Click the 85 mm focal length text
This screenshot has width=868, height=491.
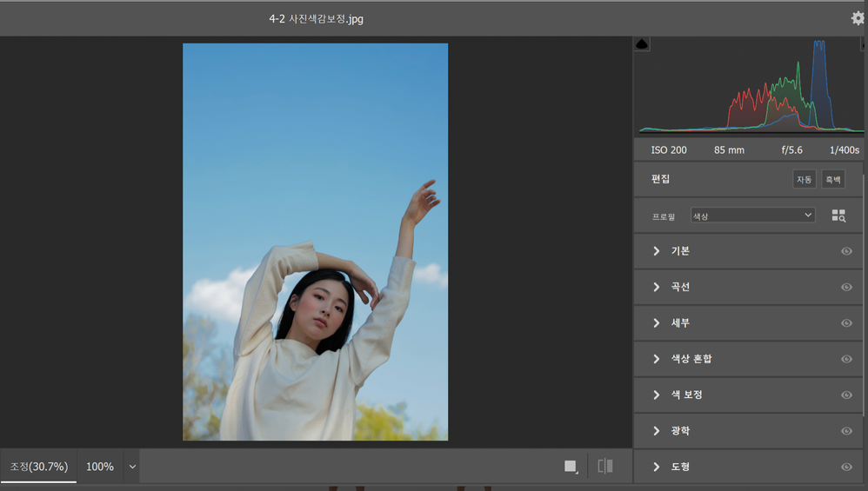(x=729, y=149)
